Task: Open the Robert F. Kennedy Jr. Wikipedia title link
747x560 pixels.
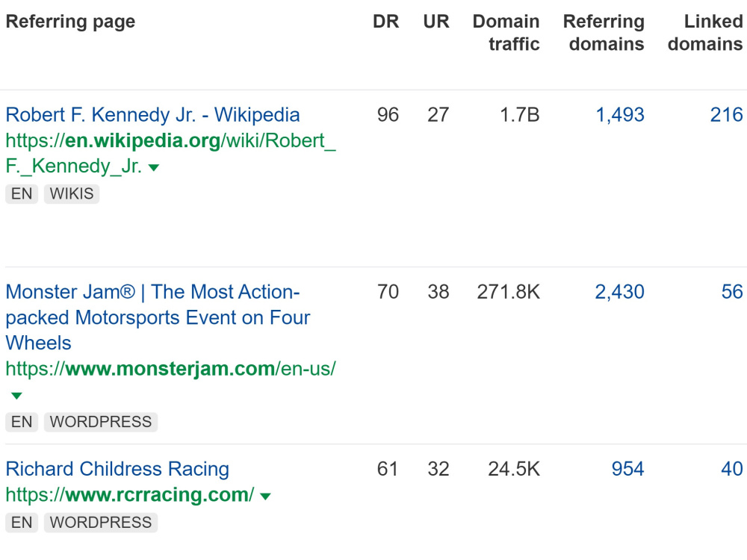Action: 152,115
